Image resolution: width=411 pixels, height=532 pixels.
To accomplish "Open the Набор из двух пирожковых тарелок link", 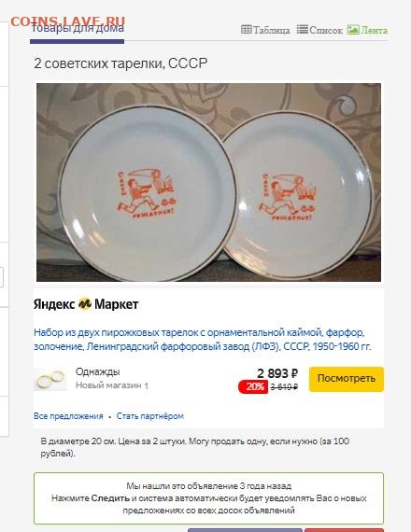I will 203,340.
